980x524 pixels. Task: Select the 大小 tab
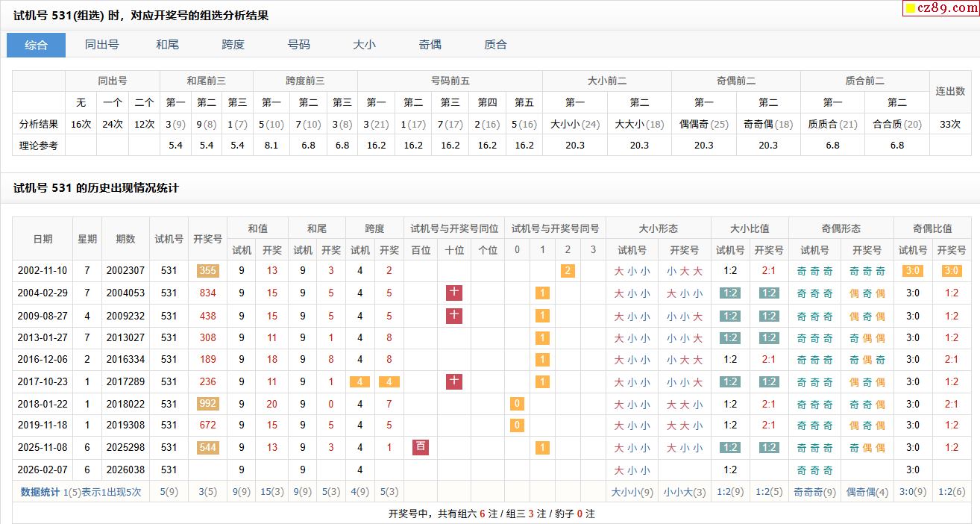[x=364, y=45]
